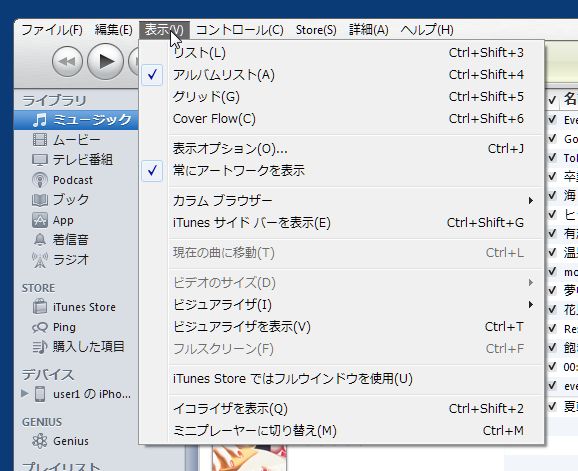Screen dimensions: 578x471
Task: Open 着信音 library in sidebar
Action: [x=76, y=240]
